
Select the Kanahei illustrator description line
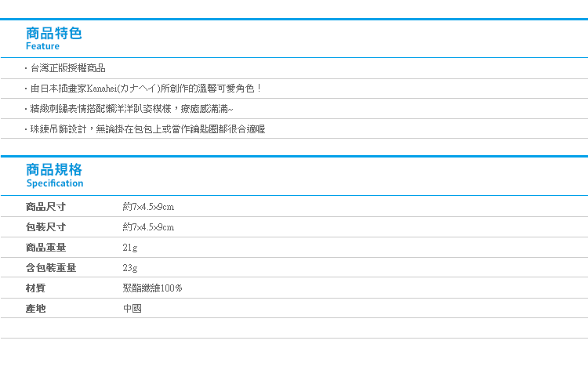(x=146, y=89)
